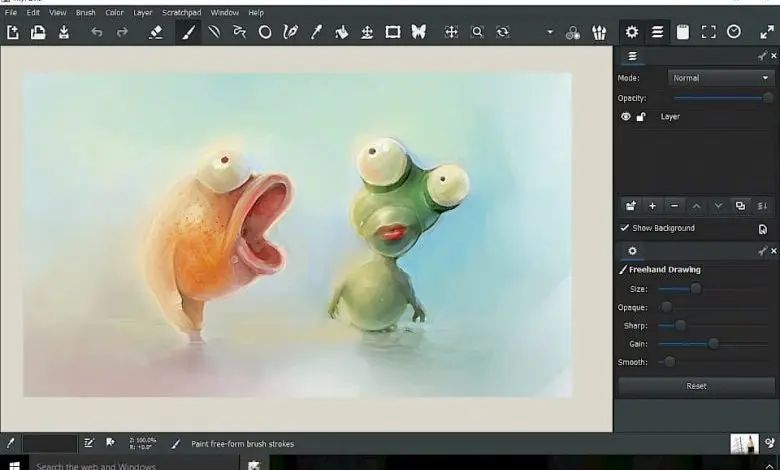Select the Ellipse tool
The image size is (780, 470).
(265, 32)
